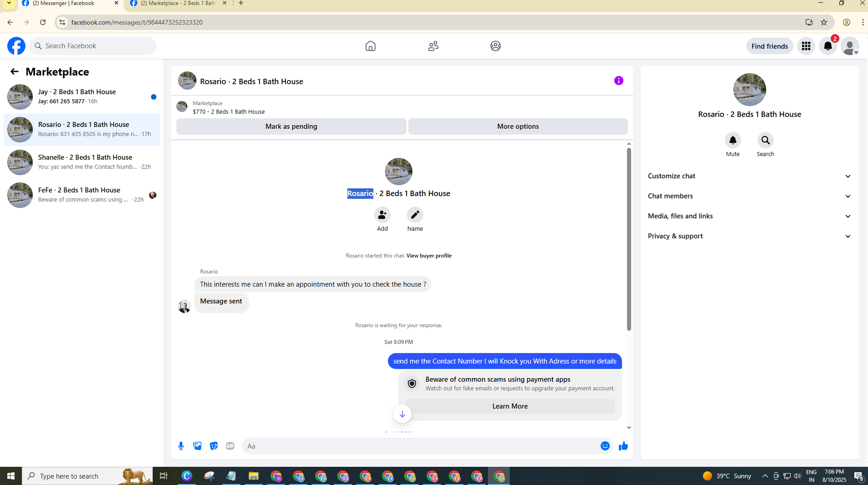The width and height of the screenshot is (868, 485).
Task: Open File Explorer from the taskbar
Action: coord(254,476)
